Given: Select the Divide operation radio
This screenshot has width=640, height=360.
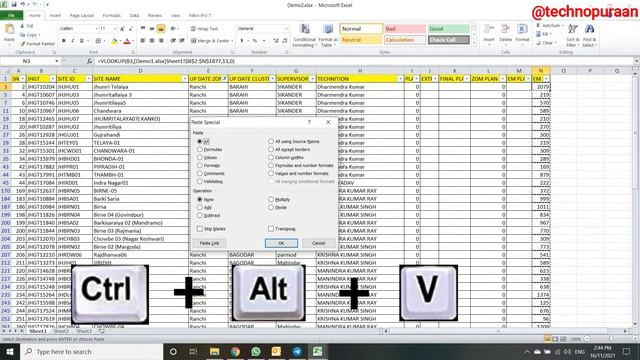Looking at the screenshot, I should click(271, 207).
